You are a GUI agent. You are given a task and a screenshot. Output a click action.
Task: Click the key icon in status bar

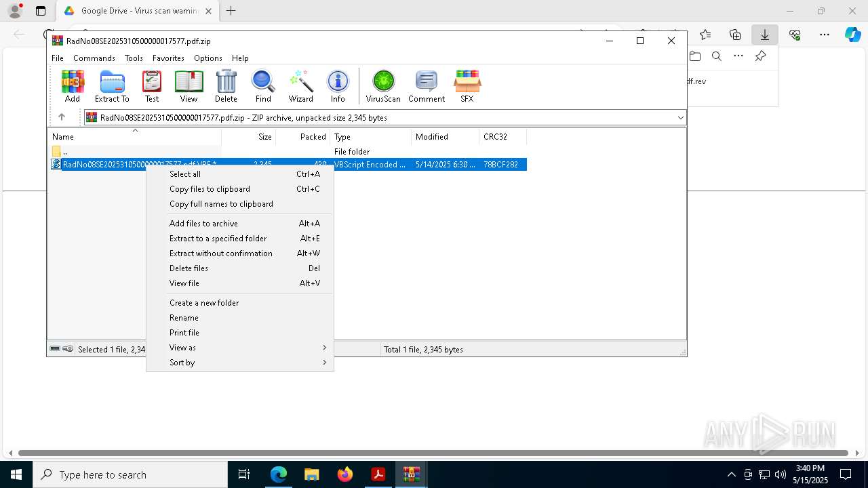(68, 349)
